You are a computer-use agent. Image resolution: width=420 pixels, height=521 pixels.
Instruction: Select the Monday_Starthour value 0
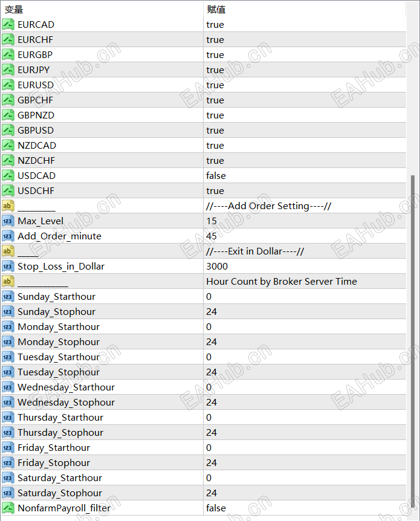(x=208, y=327)
